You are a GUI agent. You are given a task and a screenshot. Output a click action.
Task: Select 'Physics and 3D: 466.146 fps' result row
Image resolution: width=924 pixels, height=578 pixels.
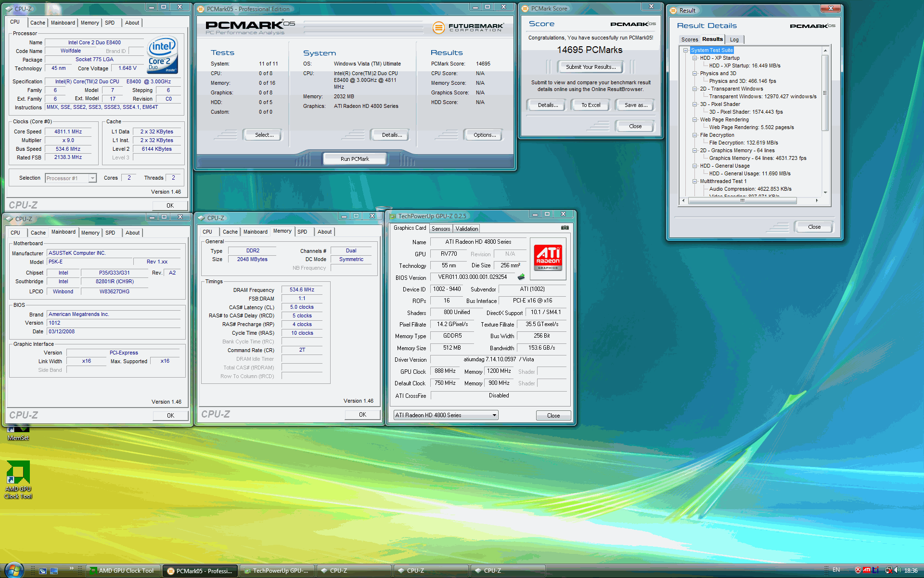[743, 81]
